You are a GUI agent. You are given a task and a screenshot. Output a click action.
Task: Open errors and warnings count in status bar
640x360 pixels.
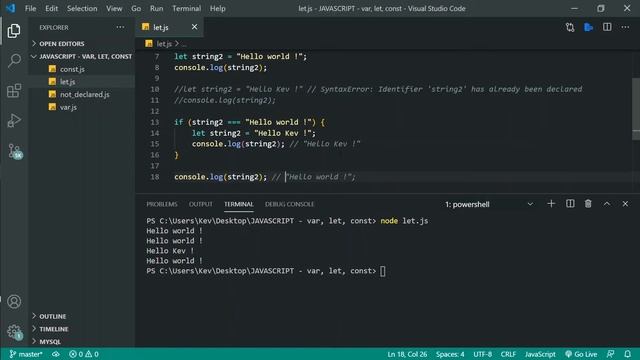point(84,354)
